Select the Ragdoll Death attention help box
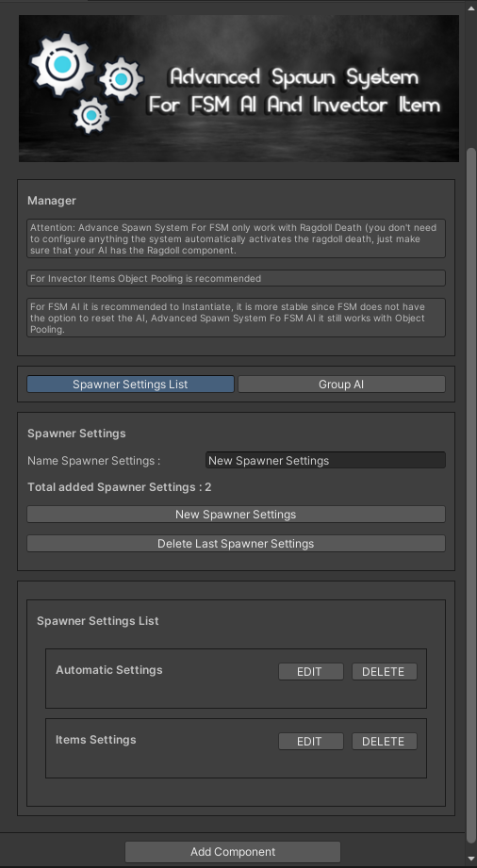This screenshot has width=477, height=868. click(236, 238)
